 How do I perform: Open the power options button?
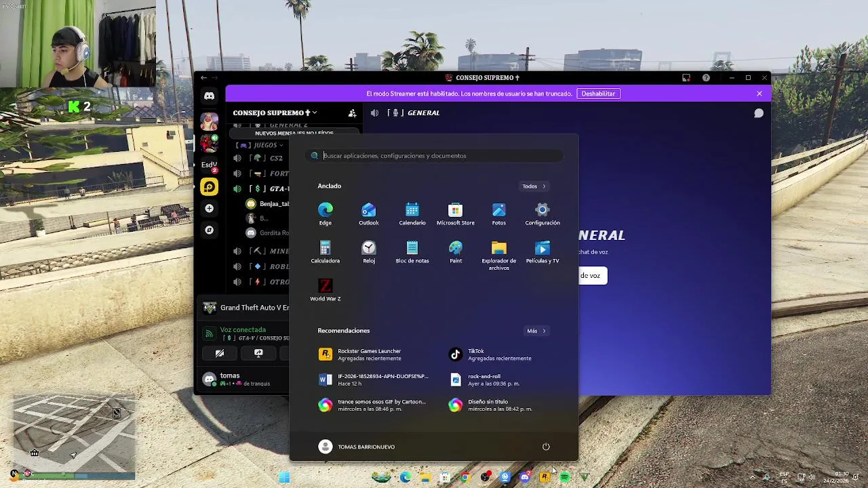click(x=546, y=447)
